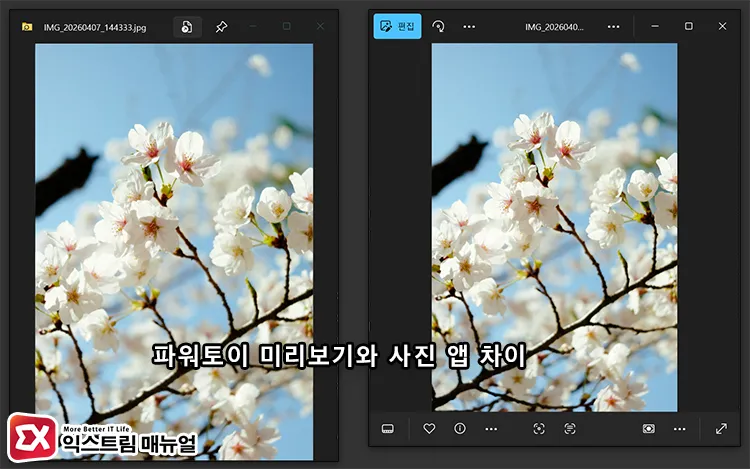750x469 pixels.
Task: Open the more menu left of the fullscreen arrow
Action: 680,429
